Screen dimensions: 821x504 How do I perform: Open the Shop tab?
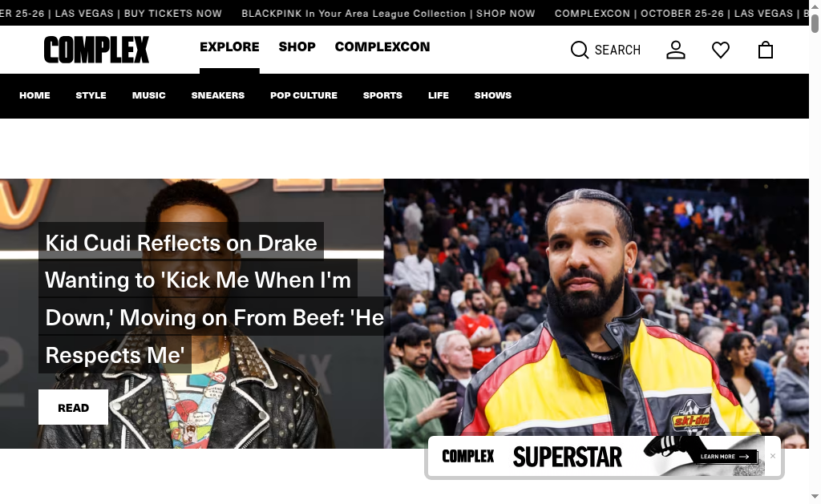click(297, 46)
